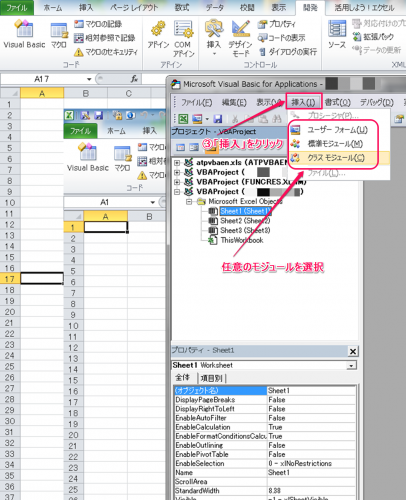Choose 標準モジュール(M) menu entry
This screenshot has height=500, width=406.
(335, 144)
